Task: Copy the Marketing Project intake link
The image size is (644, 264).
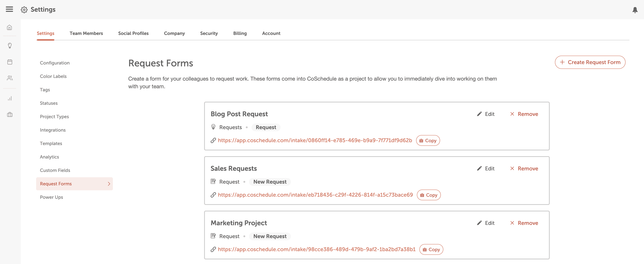Action: click(x=431, y=249)
